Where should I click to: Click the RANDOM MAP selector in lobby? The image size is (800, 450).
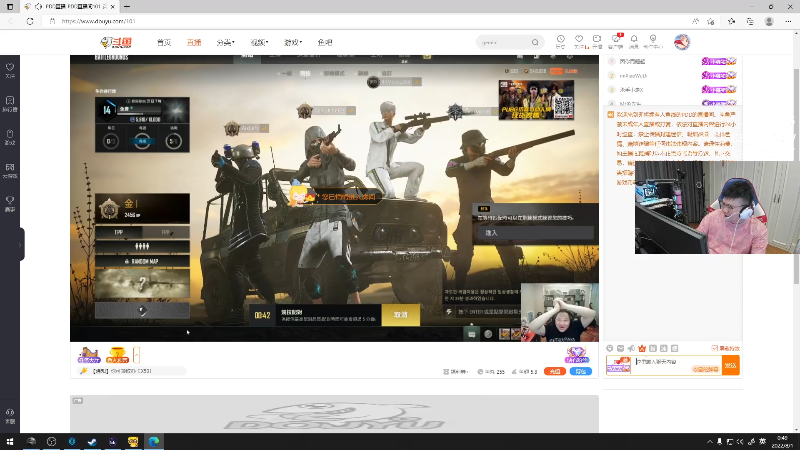(x=142, y=261)
